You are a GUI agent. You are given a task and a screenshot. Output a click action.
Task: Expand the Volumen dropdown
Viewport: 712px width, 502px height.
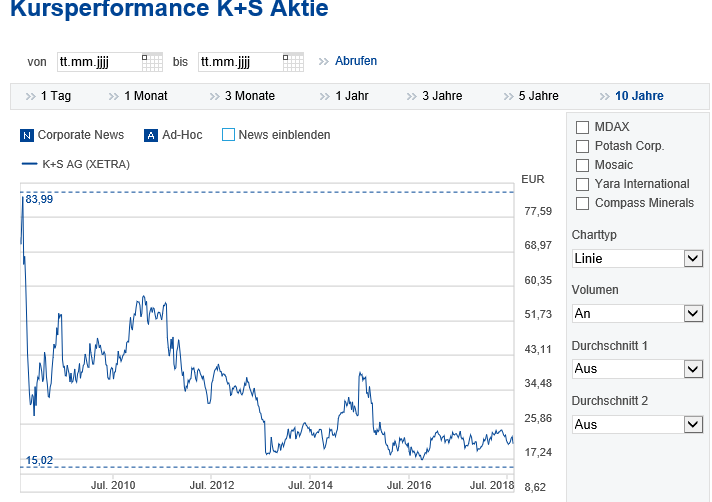coord(638,313)
